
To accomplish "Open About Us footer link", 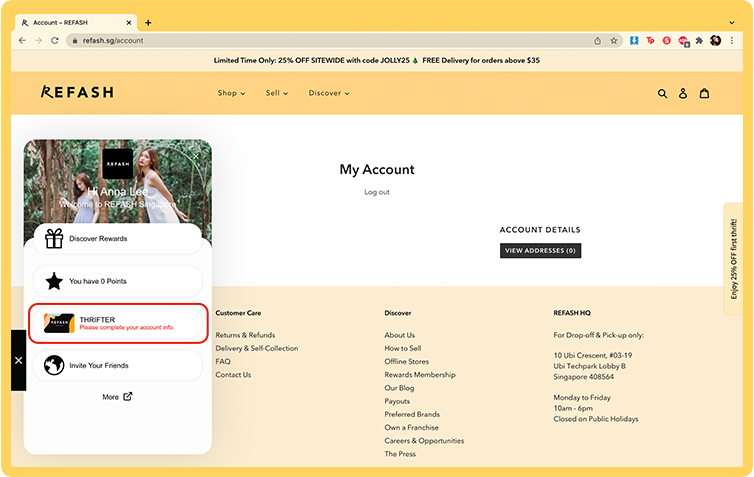I will (399, 335).
